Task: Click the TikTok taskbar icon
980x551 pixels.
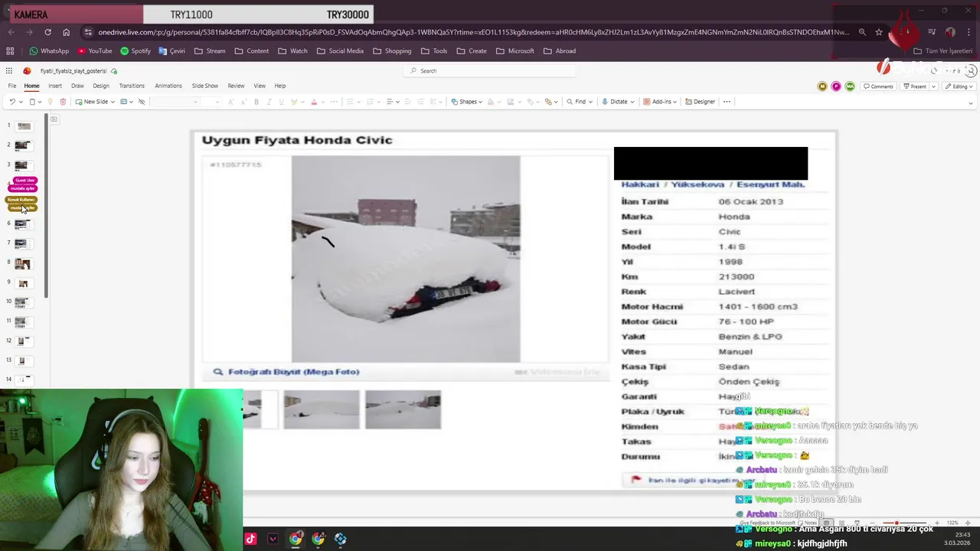Action: [250, 539]
